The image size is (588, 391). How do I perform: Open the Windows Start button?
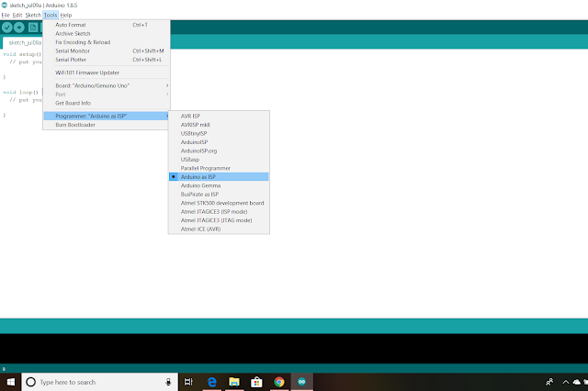(10, 382)
